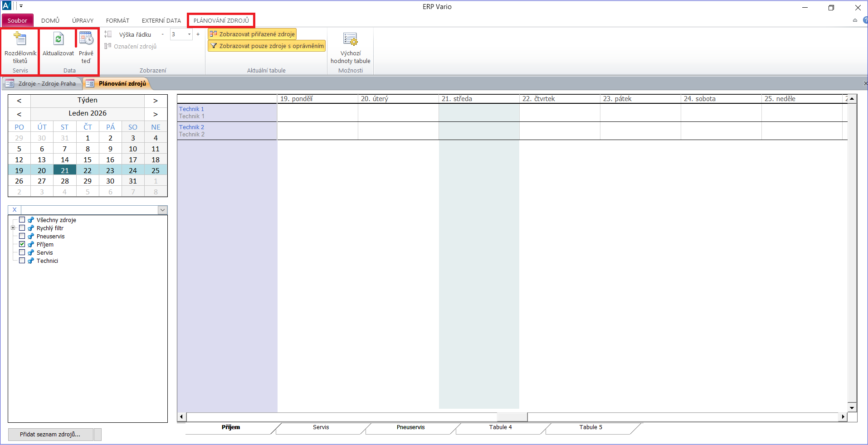Switch to the Servis board tab
This screenshot has width=868, height=445.
(x=321, y=427)
